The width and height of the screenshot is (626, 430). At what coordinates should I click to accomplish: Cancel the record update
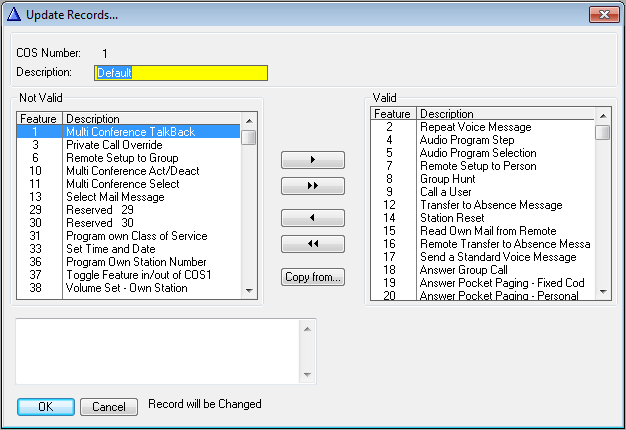tap(109, 406)
